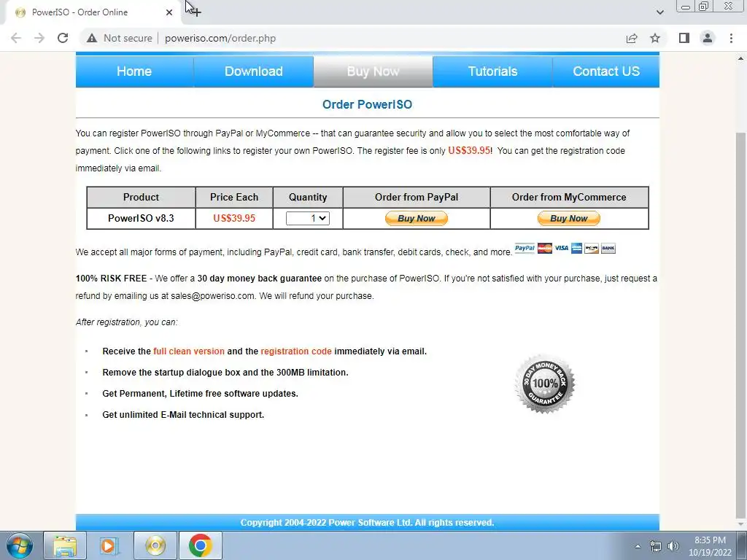Click the Chrome taskbar icon

(200, 545)
